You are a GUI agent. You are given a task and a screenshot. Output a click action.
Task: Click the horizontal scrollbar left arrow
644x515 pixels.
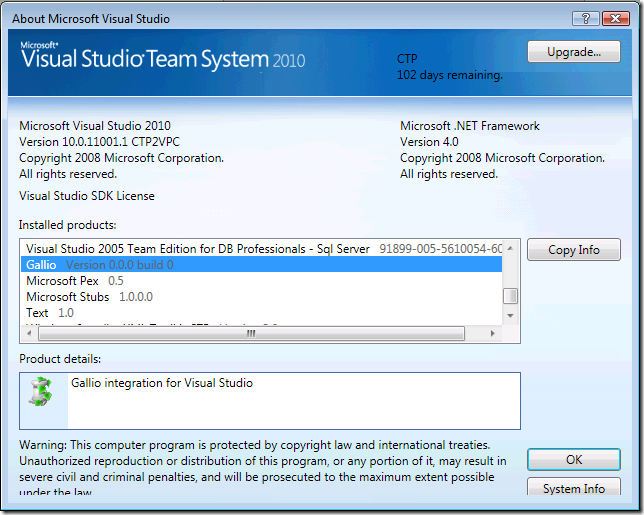[29, 333]
